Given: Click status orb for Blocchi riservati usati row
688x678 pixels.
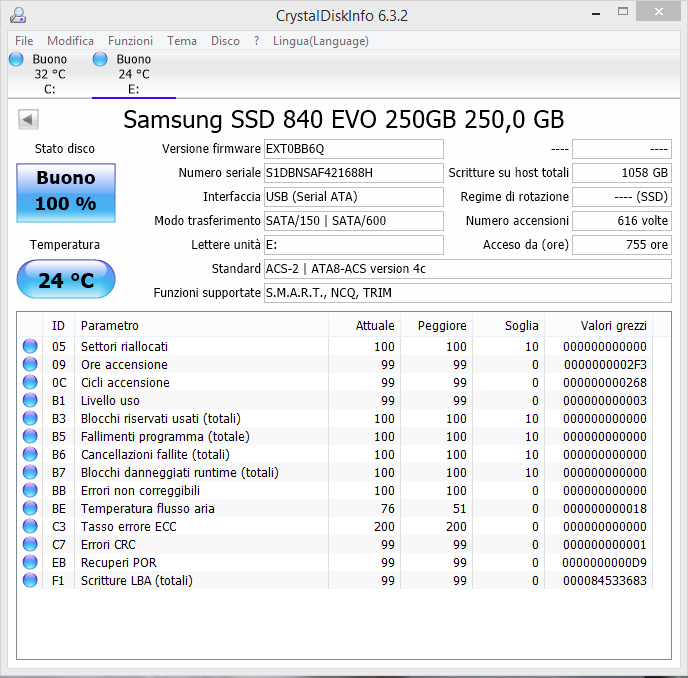Looking at the screenshot, I should point(30,418).
